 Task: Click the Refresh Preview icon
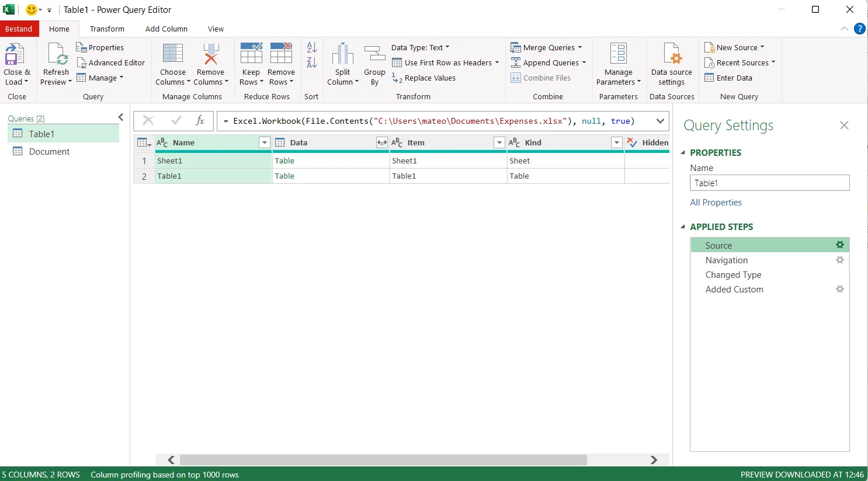click(57, 55)
